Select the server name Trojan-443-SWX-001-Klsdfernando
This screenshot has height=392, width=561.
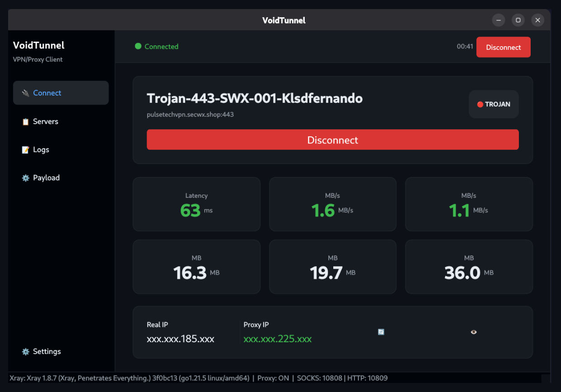254,98
